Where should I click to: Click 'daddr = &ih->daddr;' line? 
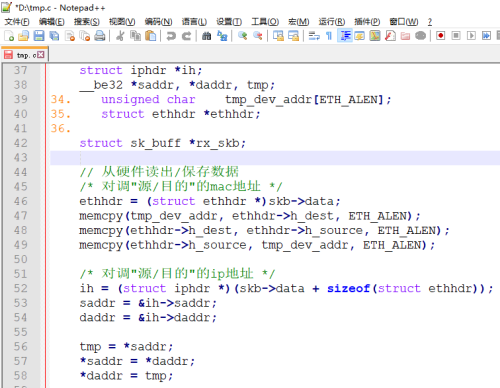click(x=148, y=317)
